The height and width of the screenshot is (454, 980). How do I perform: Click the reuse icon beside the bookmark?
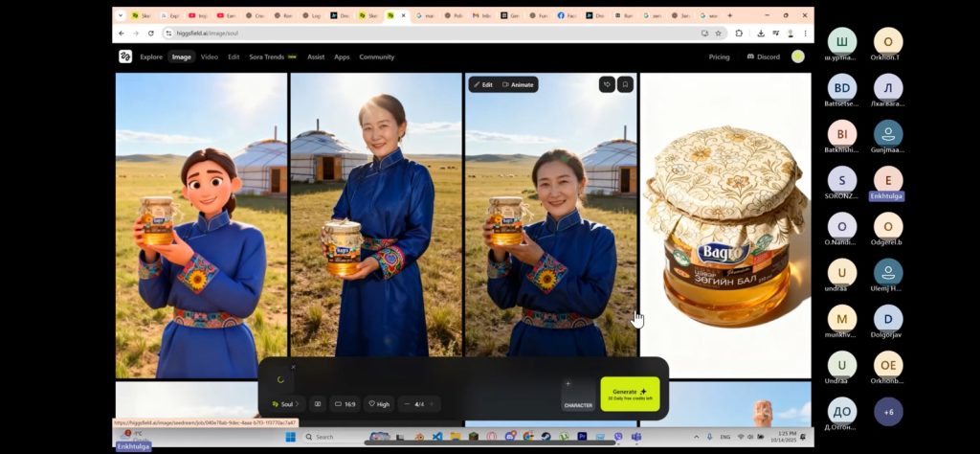[x=607, y=84]
